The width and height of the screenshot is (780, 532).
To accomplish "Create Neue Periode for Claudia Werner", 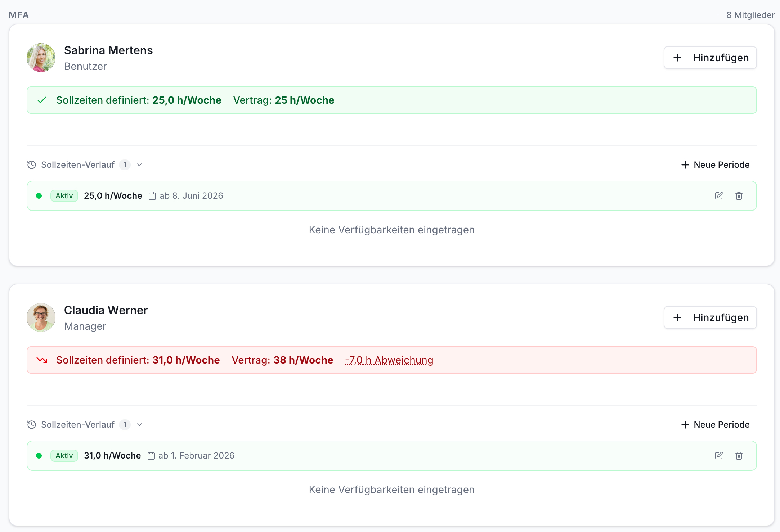I will point(715,425).
